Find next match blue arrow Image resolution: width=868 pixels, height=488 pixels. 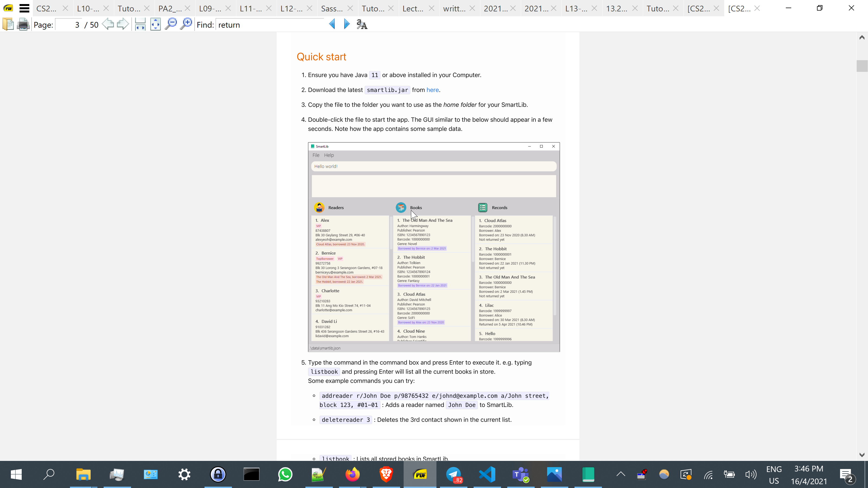(x=347, y=25)
